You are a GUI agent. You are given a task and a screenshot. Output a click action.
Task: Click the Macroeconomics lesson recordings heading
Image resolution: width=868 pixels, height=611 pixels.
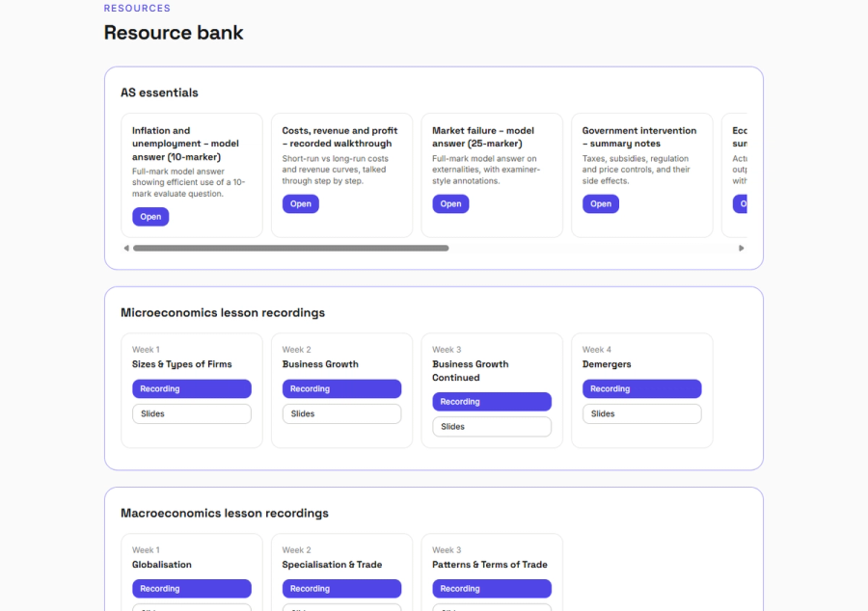pyautogui.click(x=224, y=513)
